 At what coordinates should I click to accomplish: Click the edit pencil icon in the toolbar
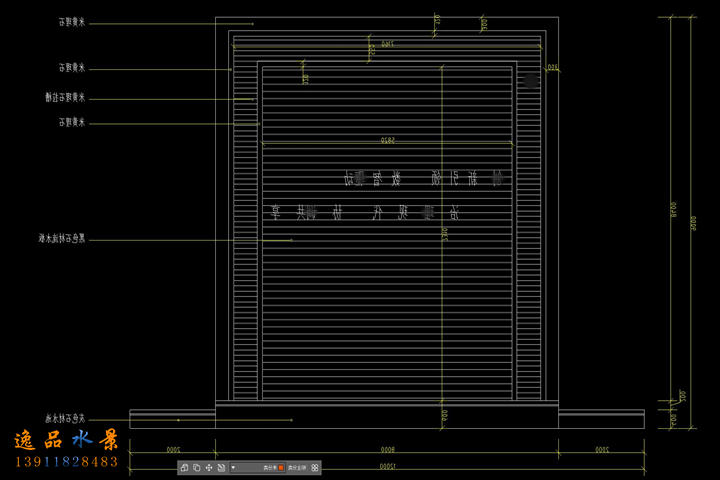pos(220,467)
